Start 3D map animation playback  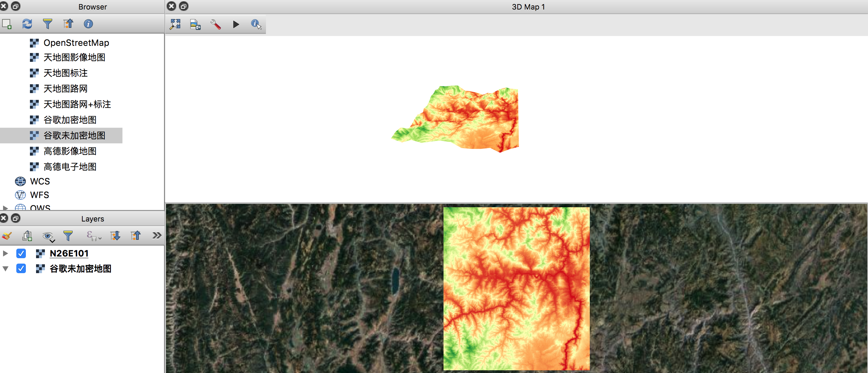click(236, 24)
